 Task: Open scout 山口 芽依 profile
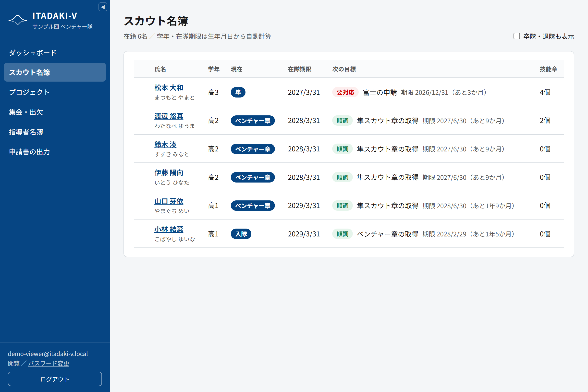[x=169, y=201]
